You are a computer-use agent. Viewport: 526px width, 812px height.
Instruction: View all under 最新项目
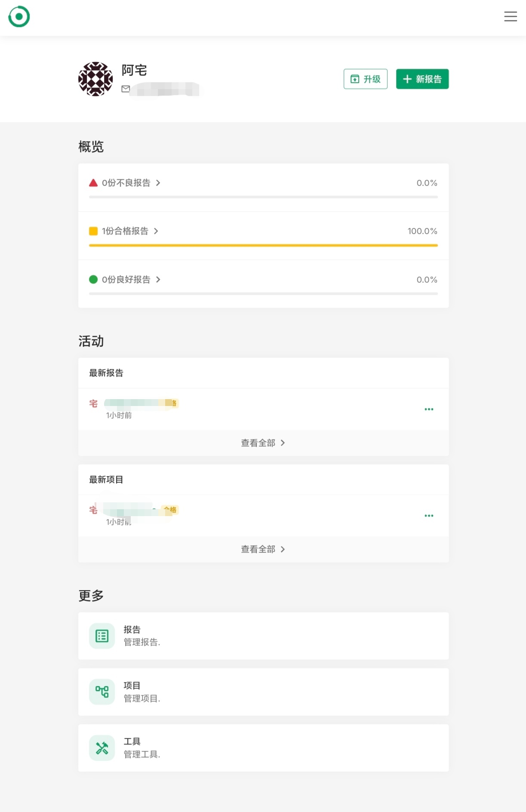coord(263,549)
